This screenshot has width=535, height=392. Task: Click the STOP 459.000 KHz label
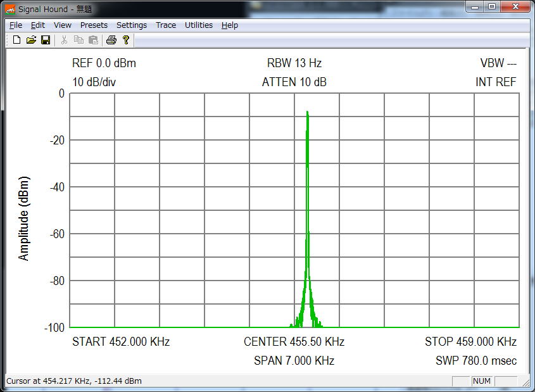[470, 341]
